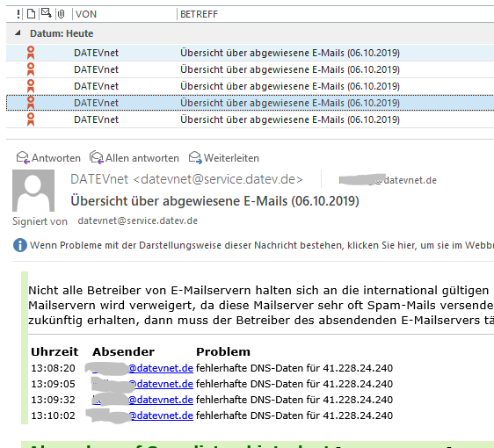This screenshot has width=494, height=448.
Task: Click the subject heading in reading pane
Action: coord(214,201)
